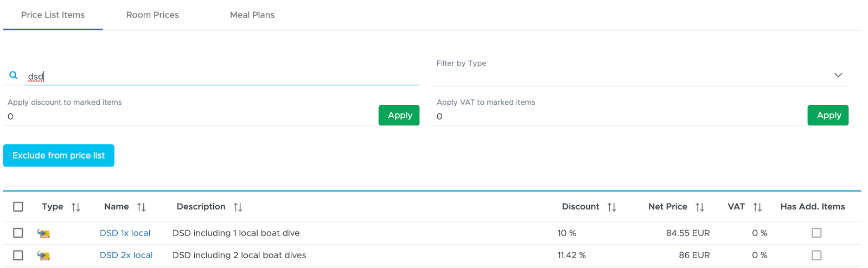Open the DSD 2x local link
This screenshot has width=868, height=268.
126,255
